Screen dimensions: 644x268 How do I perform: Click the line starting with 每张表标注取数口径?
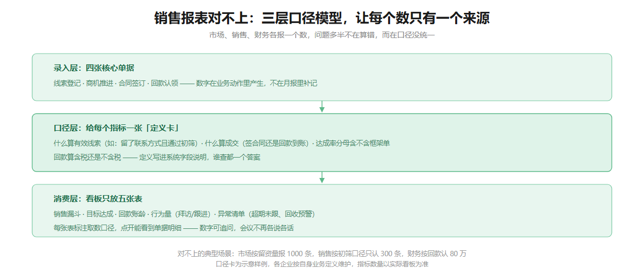[x=174, y=228]
